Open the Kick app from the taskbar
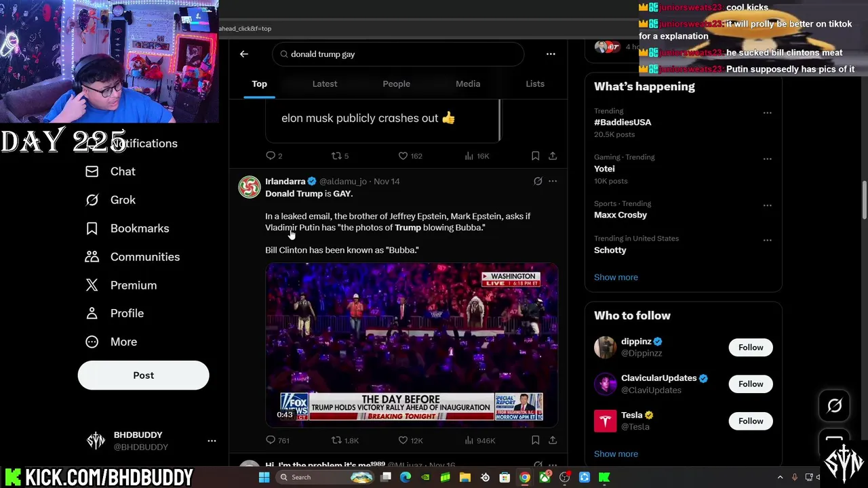The width and height of the screenshot is (868, 488). pos(604,477)
